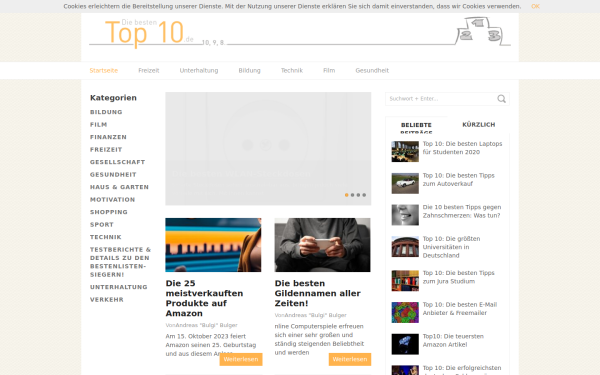Open 'Die teuersten Amazon Artikel' link
Screen dimensions: 600x375
453,341
